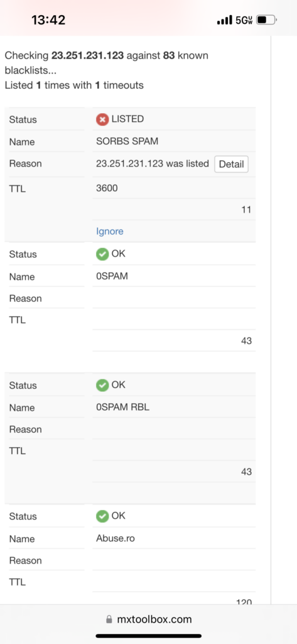Click the red LISTED status icon

[x=102, y=119]
